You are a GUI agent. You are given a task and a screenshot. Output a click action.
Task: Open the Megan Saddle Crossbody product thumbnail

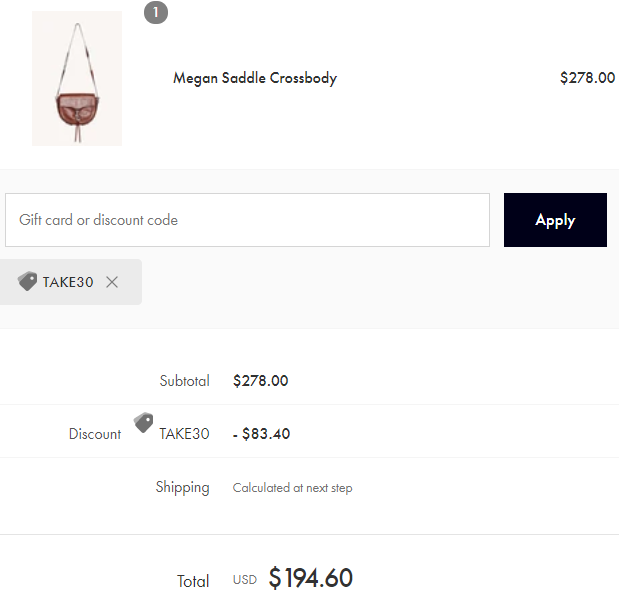pos(77,79)
